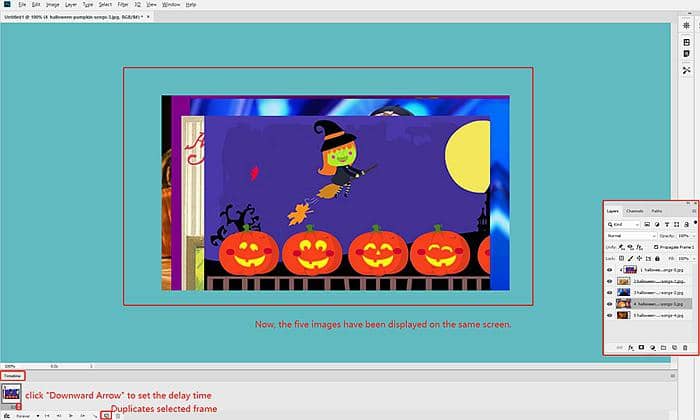This screenshot has height=420, width=700.
Task: Click the Unify layer position icon
Action: click(621, 247)
